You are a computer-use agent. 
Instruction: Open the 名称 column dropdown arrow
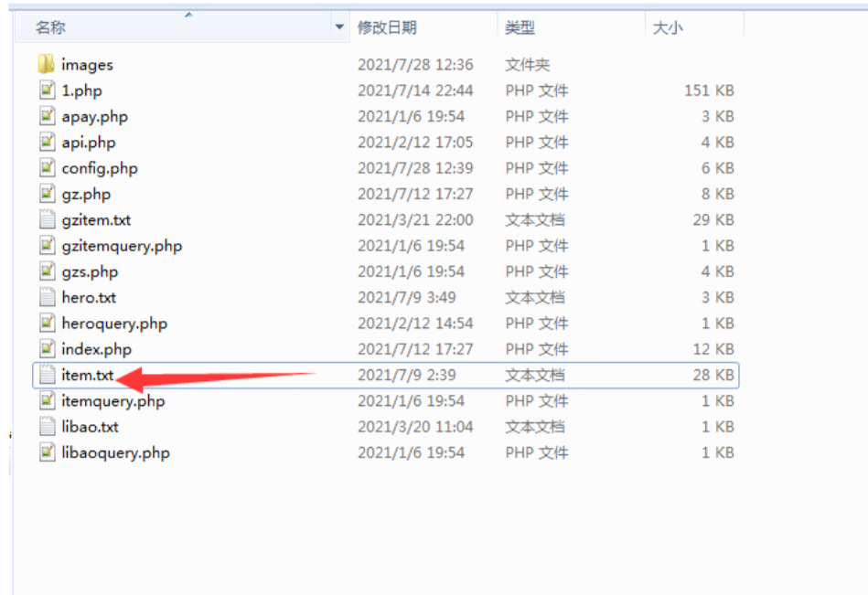[339, 27]
